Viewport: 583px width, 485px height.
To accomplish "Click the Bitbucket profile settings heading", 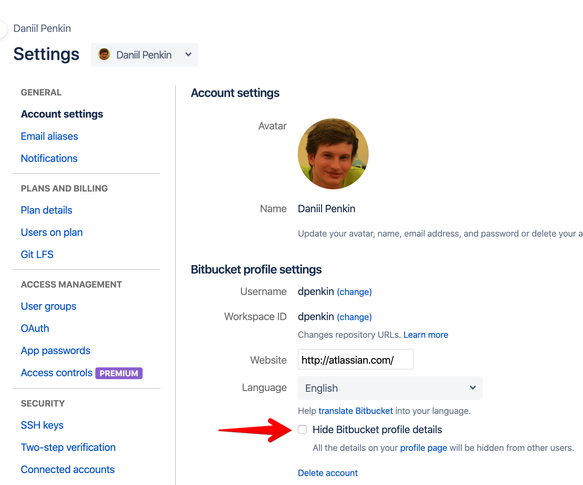I will coord(256,269).
